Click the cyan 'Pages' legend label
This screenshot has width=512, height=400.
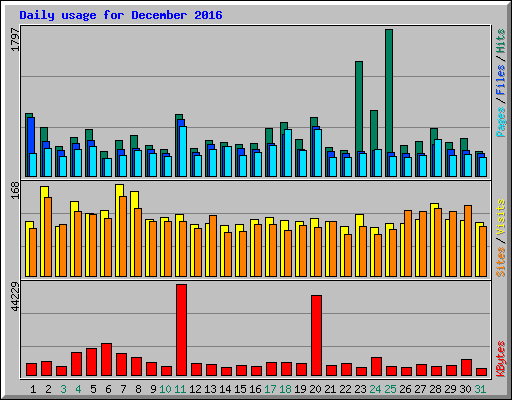(501, 122)
